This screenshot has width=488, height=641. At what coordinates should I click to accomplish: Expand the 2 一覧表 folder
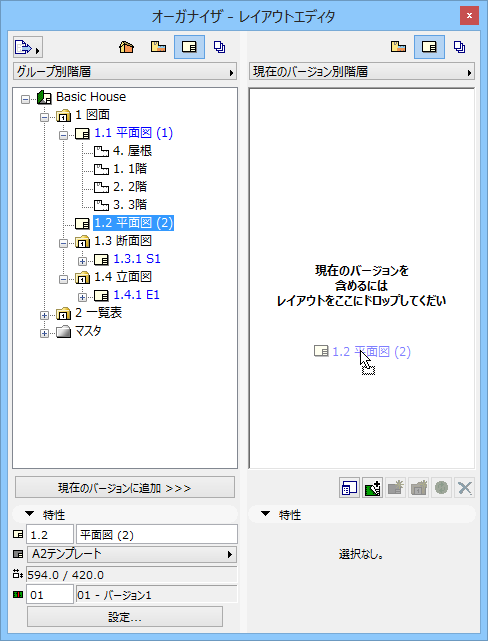tap(45, 315)
